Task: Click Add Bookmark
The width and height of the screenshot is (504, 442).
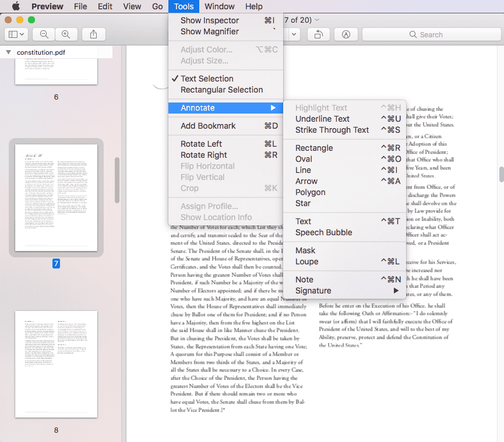Action: [208, 125]
